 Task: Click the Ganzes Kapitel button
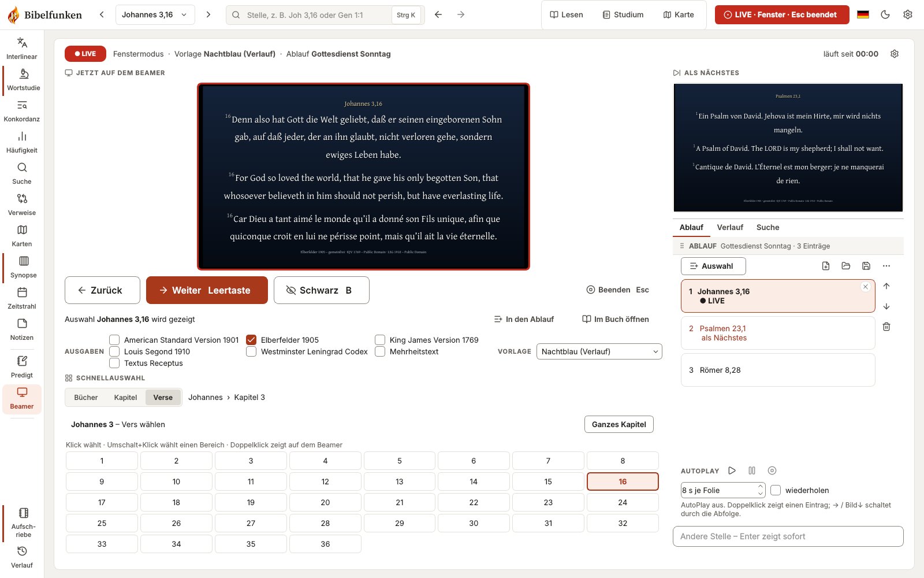619,424
